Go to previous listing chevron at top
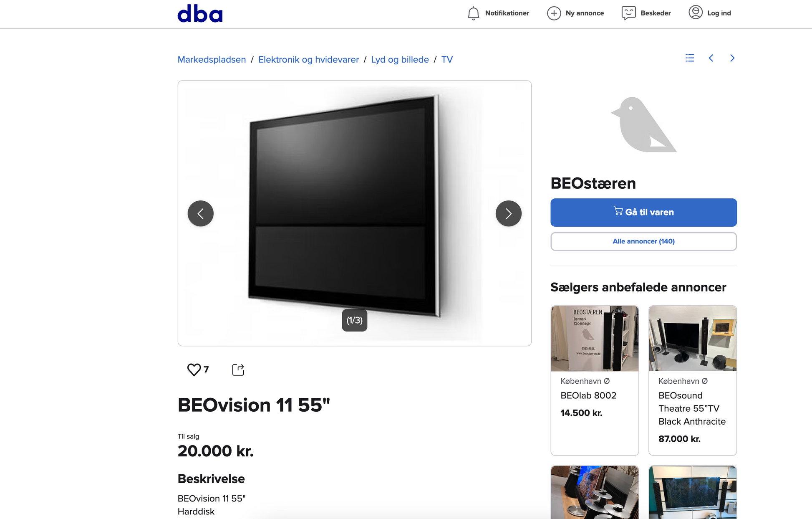 (x=711, y=58)
